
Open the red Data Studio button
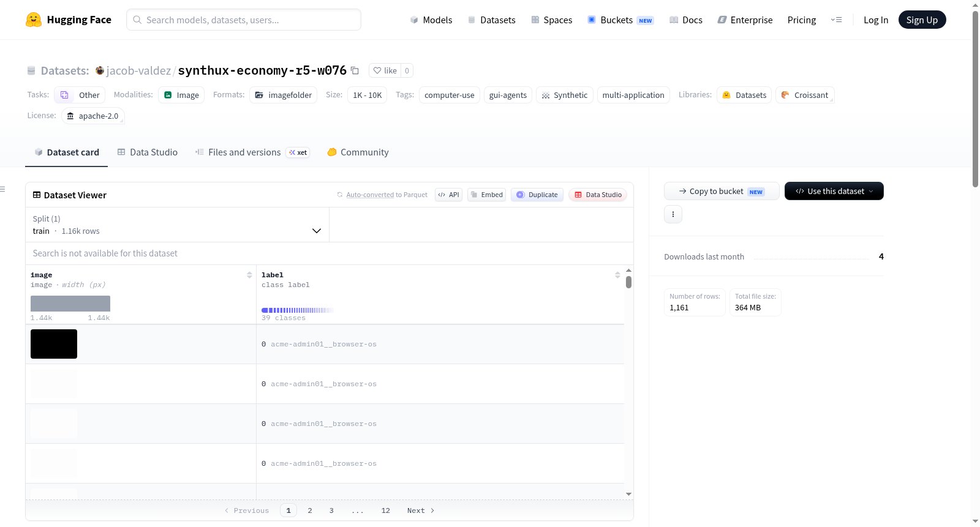click(598, 195)
